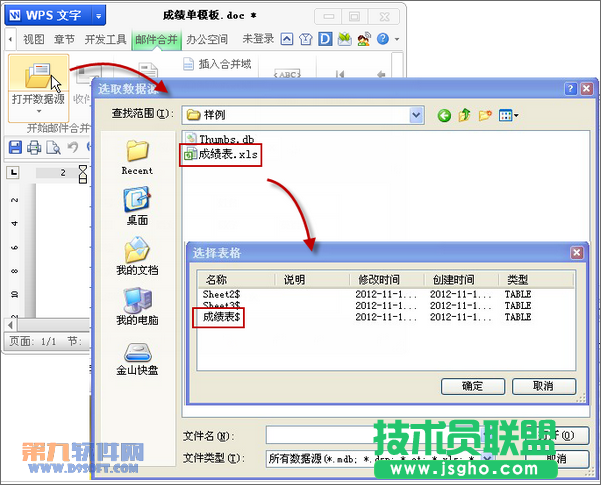Click the mail envelope icon

(x=345, y=39)
